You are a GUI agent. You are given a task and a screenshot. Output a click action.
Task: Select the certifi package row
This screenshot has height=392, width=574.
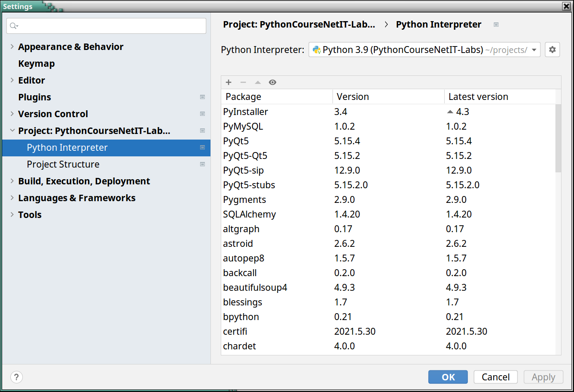389,331
